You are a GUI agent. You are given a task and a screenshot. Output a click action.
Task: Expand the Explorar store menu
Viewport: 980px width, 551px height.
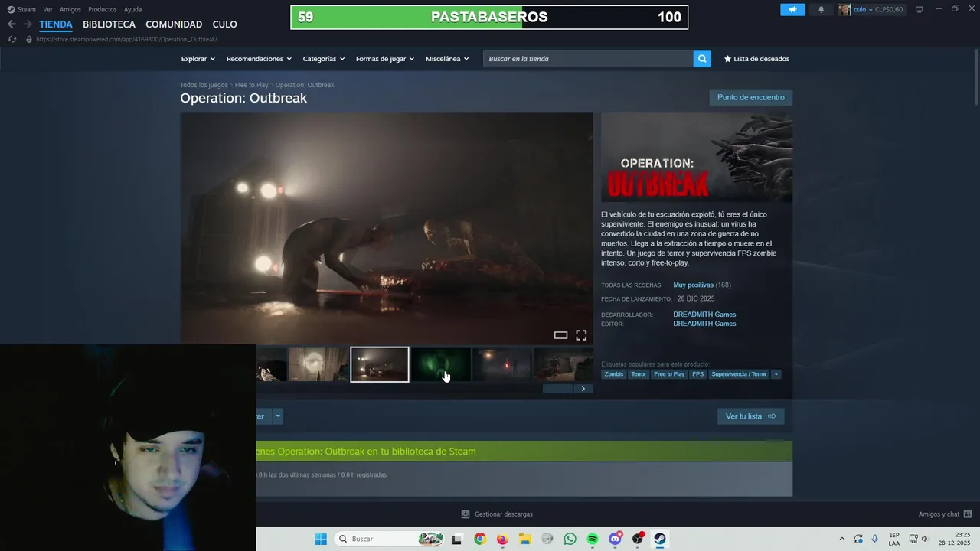198,59
